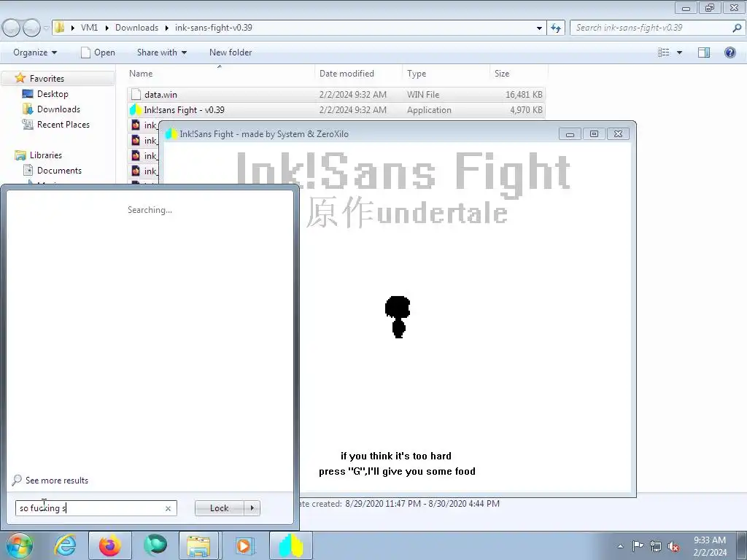Screen dimensions: 747x560
Task: Expand the shutdown options arrow beside Lock
Action: 252,508
